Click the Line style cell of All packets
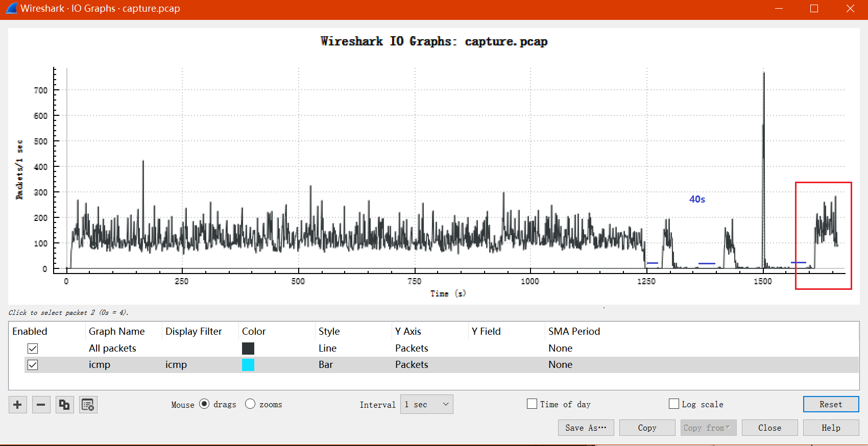 328,349
